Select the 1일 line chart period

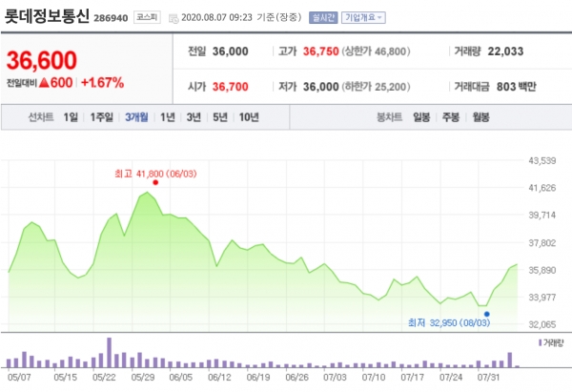pos(71,117)
